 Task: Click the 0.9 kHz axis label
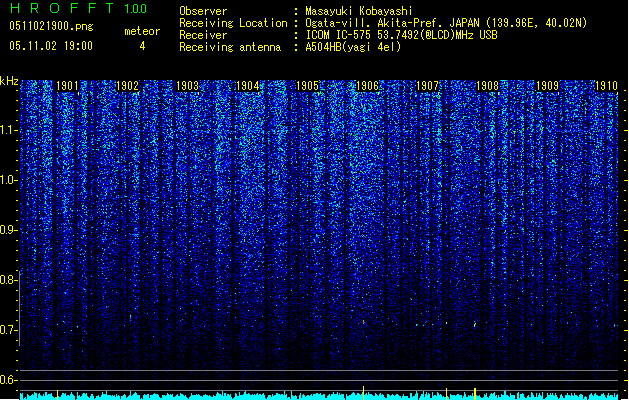coord(8,230)
